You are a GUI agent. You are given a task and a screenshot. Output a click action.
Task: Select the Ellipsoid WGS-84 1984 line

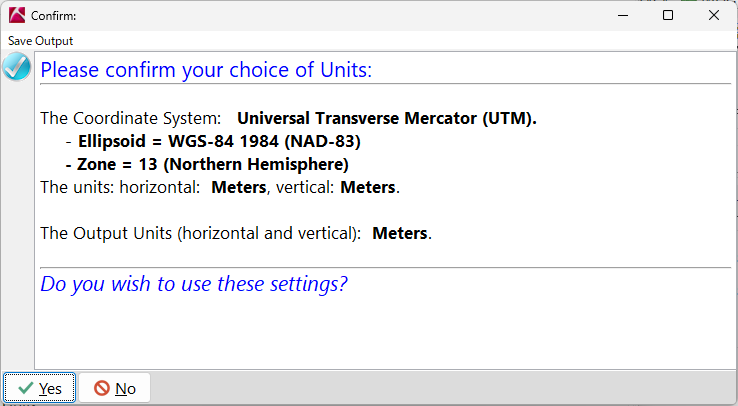pyautogui.click(x=219, y=141)
